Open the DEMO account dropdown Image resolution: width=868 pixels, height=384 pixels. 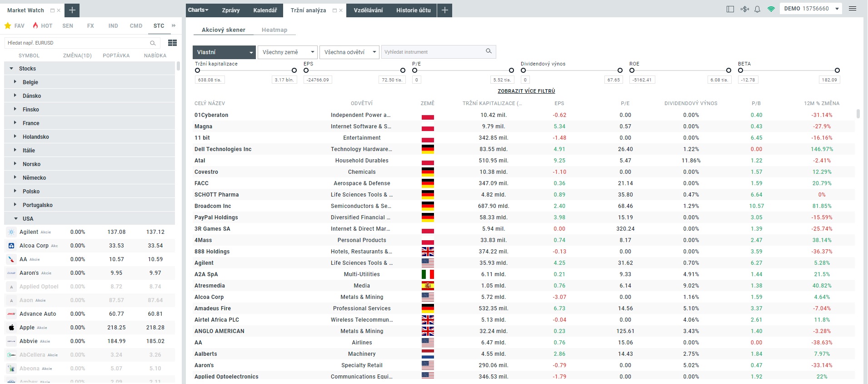click(x=811, y=9)
